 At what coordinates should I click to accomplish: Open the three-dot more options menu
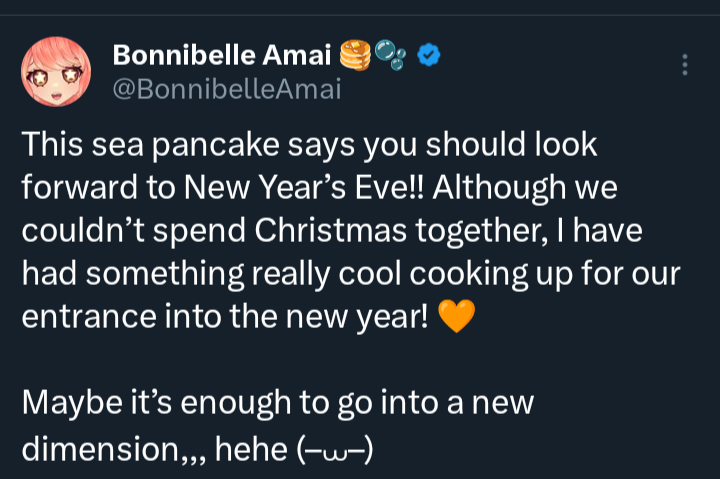point(684,64)
